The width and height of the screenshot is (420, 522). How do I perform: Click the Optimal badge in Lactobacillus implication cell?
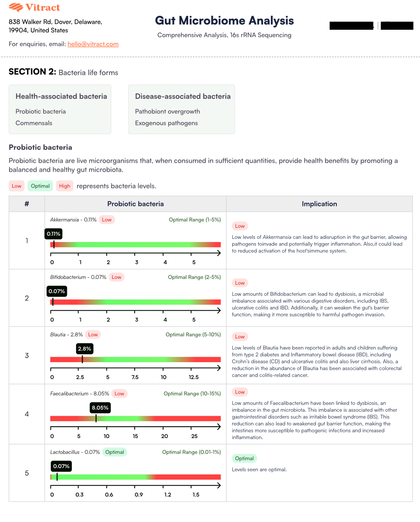244,459
